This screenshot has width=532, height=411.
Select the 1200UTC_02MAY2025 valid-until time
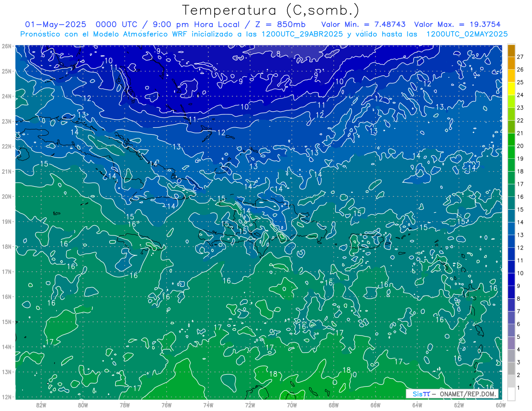point(467,34)
